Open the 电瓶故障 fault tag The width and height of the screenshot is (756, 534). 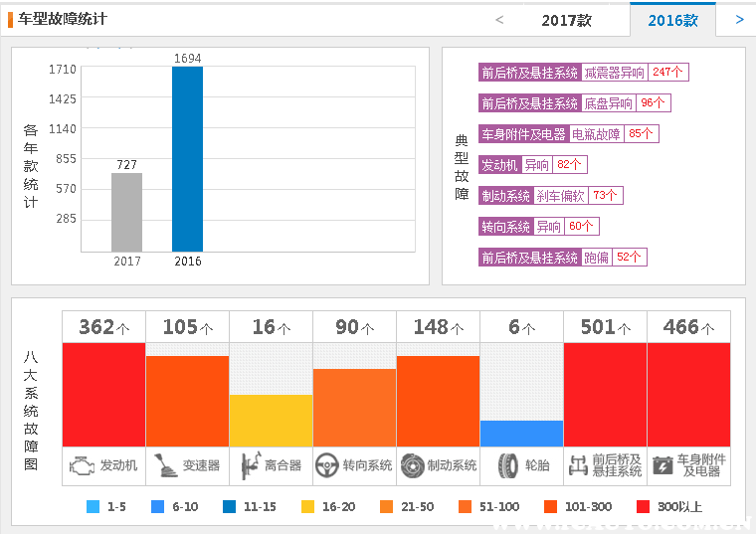tap(596, 134)
